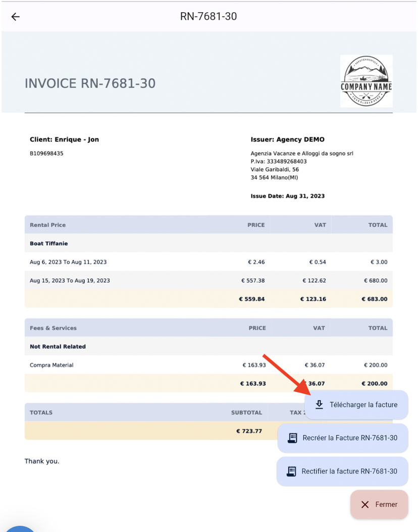418x532 pixels.
Task: Choose Recréer la Facture RN-7681-30
Action: (x=343, y=438)
